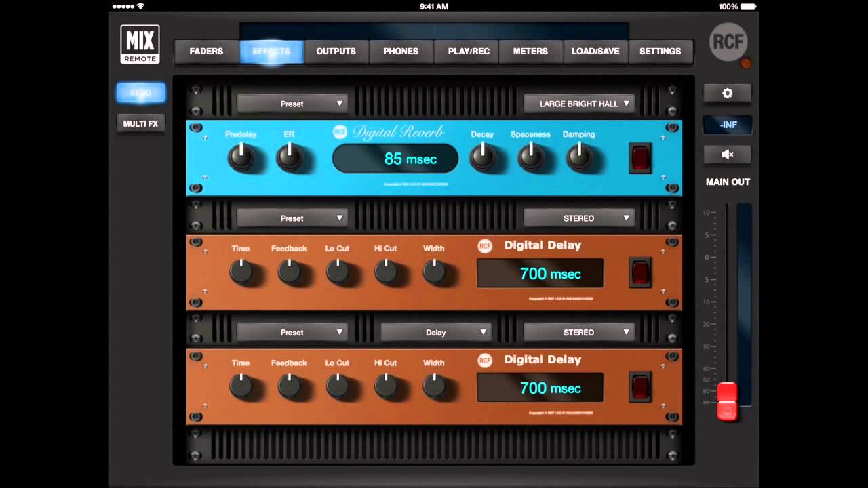Image resolution: width=868 pixels, height=488 pixels.
Task: Click 700 msec display on middle Digital Delay
Action: (x=540, y=273)
